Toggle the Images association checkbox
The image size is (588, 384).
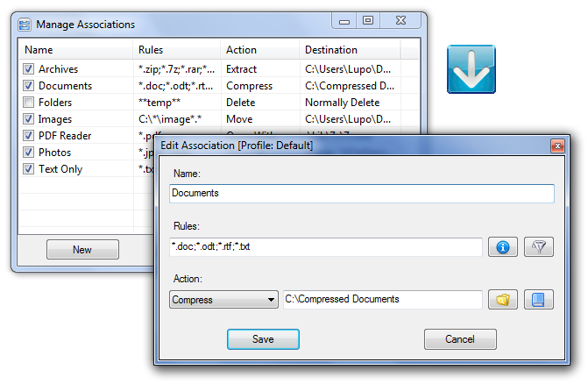point(29,119)
